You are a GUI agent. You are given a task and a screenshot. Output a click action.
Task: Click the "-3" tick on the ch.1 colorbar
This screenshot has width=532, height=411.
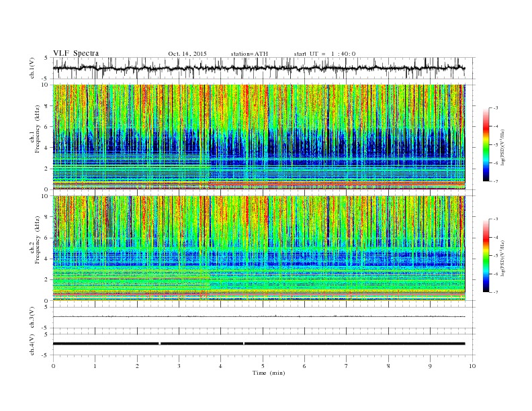point(496,108)
